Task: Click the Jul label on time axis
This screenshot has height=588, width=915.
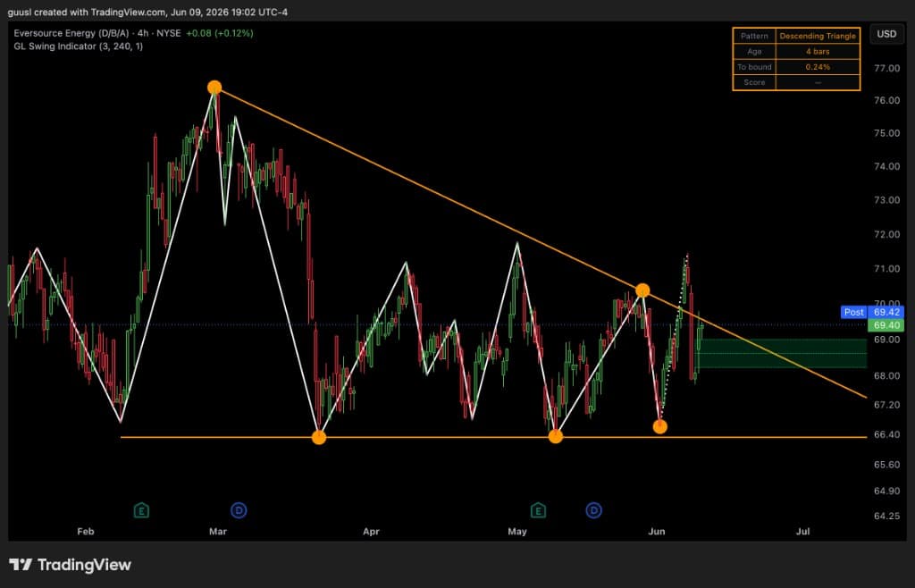Action: [803, 532]
